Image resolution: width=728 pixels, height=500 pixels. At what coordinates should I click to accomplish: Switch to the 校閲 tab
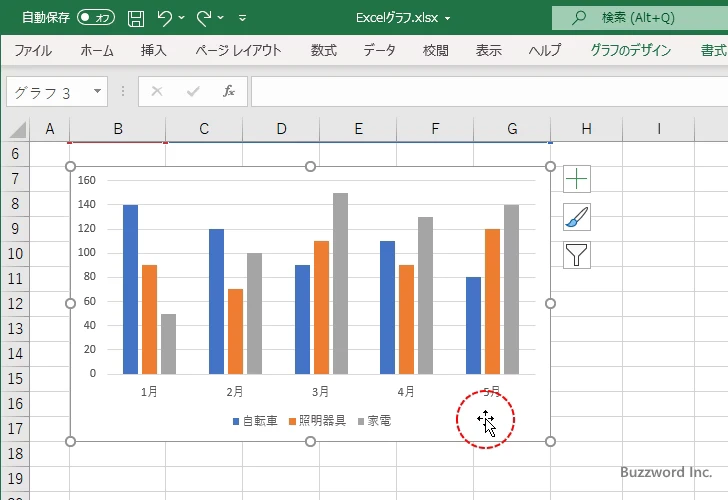tap(436, 50)
